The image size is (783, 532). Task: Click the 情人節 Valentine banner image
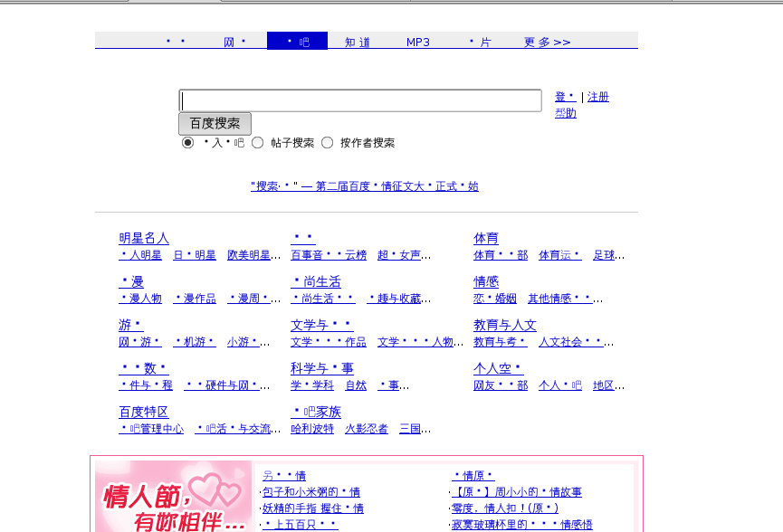click(x=173, y=496)
